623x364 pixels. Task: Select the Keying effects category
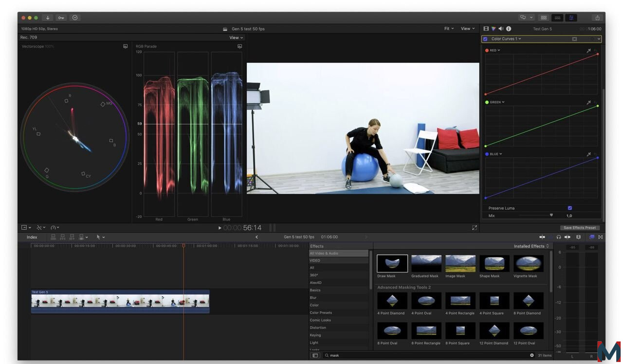tap(339, 335)
